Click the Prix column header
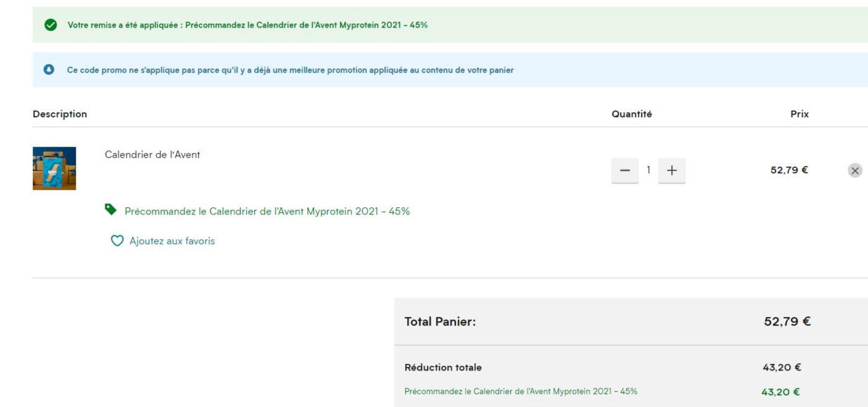868x407 pixels. point(800,114)
